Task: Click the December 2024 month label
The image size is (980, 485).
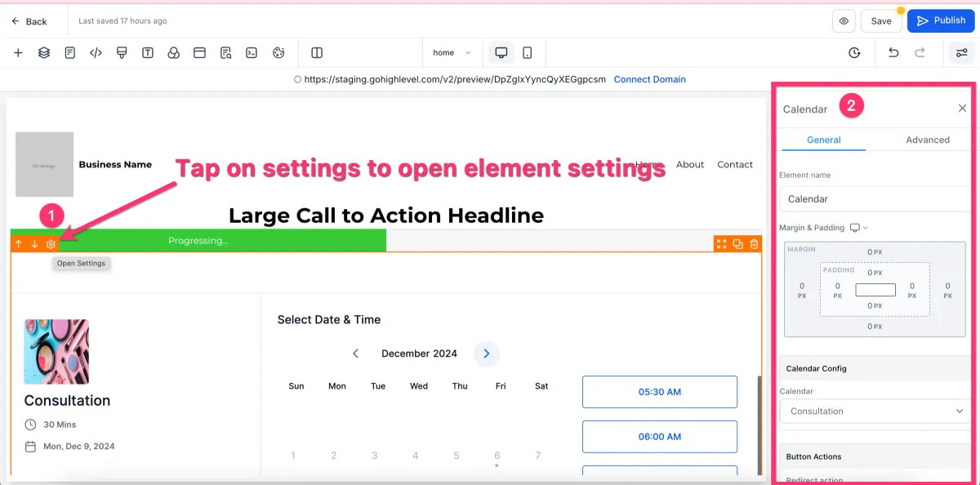Action: (x=419, y=354)
